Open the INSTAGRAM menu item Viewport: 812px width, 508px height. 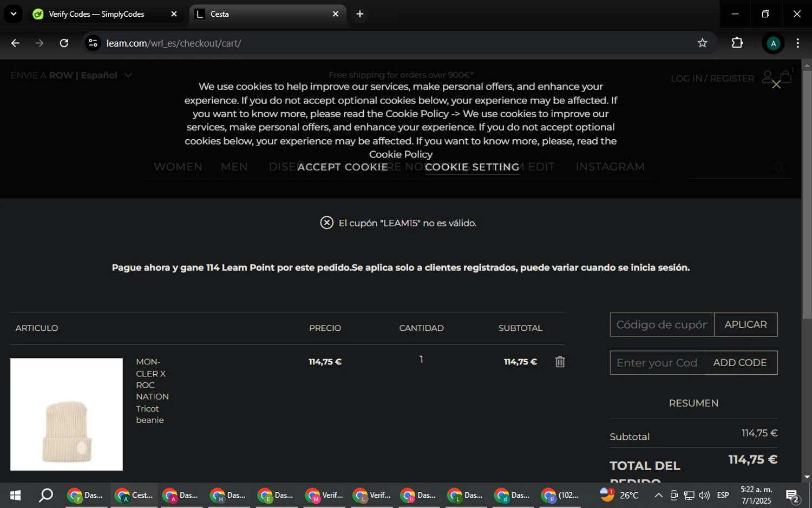click(x=610, y=167)
